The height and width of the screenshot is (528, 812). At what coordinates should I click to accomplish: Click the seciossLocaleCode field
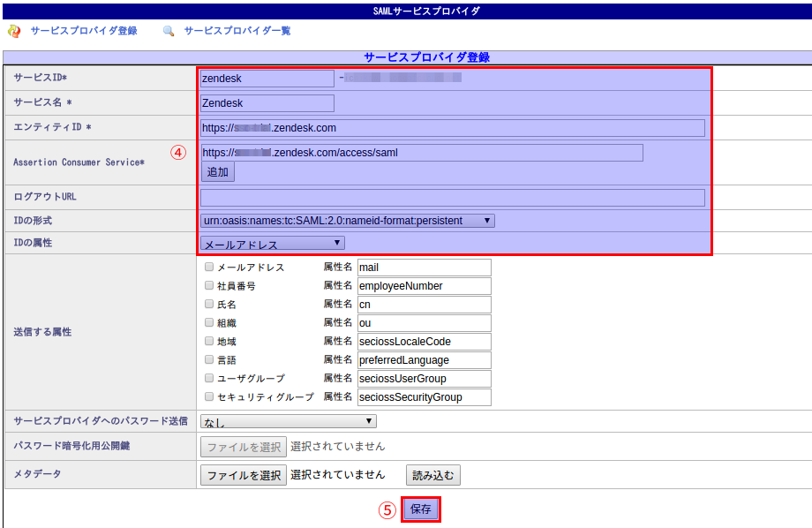425,342
